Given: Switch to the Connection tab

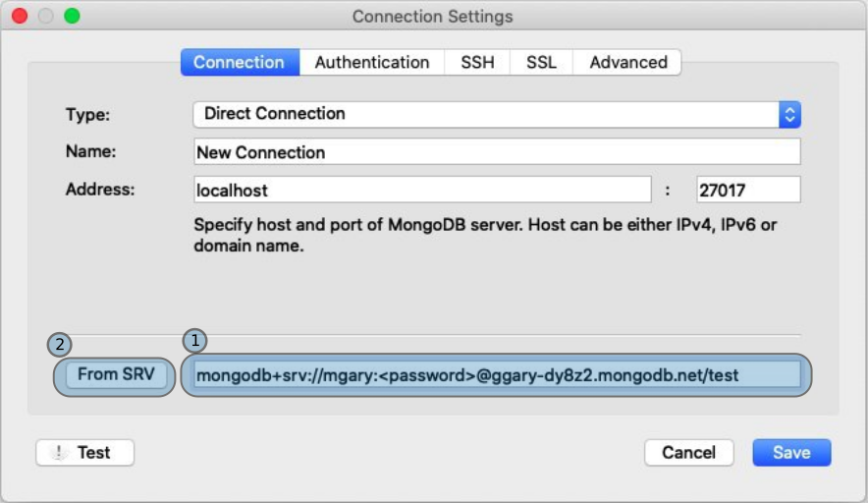Looking at the screenshot, I should [x=240, y=62].
